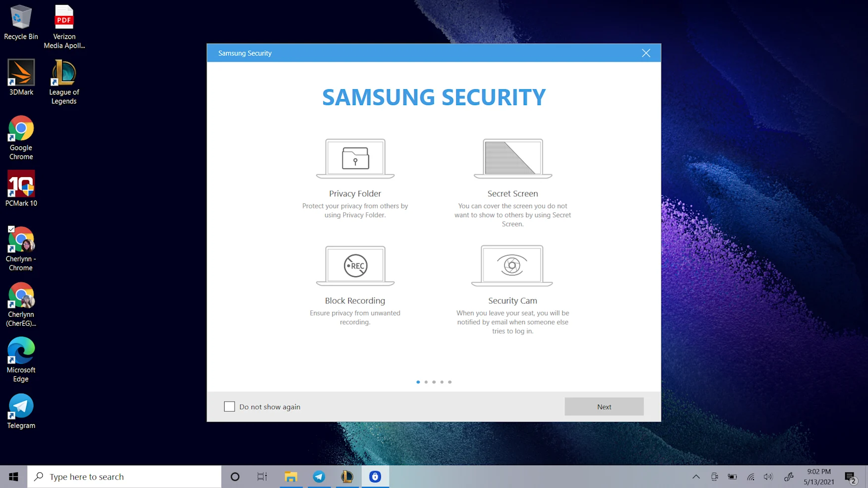Click the Secret Screen laptop icon
Image resolution: width=868 pixels, height=488 pixels.
click(x=512, y=159)
